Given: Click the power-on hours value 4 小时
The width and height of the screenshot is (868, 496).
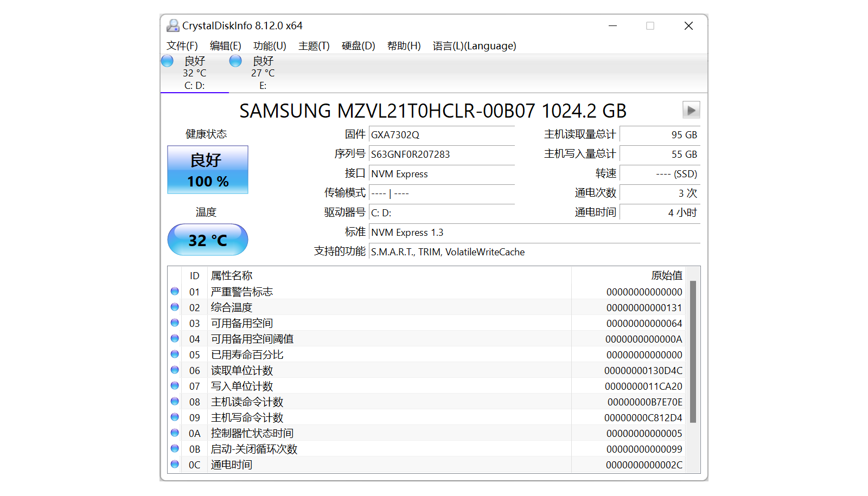Looking at the screenshot, I should [x=660, y=212].
